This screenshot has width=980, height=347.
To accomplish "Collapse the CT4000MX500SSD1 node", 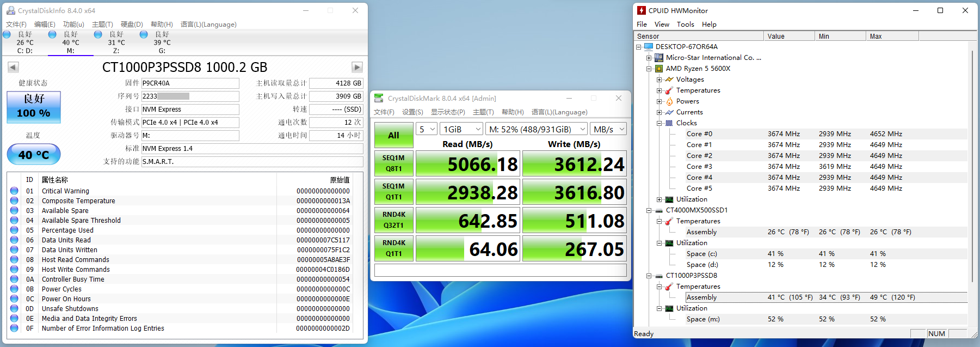I will pyautogui.click(x=649, y=210).
